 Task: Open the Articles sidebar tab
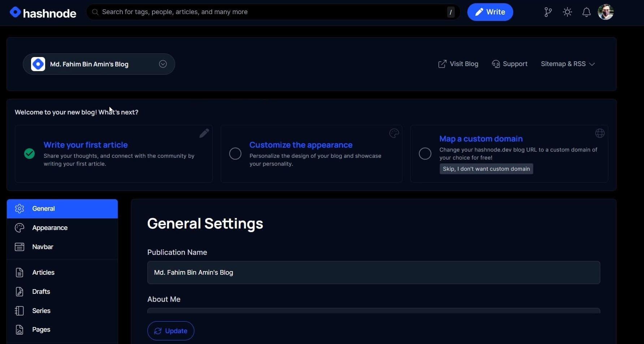(62, 273)
